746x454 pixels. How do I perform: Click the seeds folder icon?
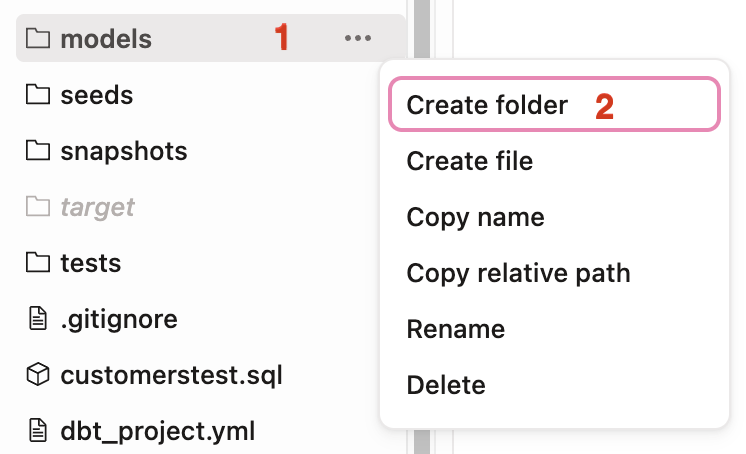tap(37, 95)
